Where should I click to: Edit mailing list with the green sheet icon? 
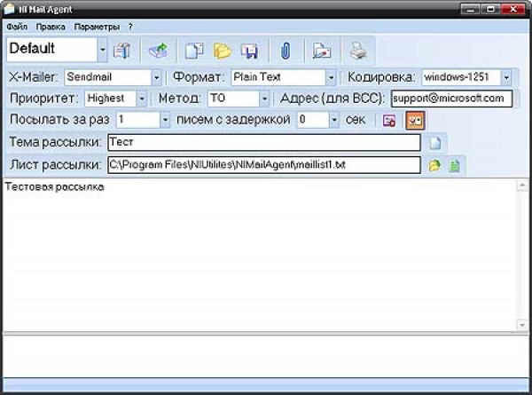[454, 165]
